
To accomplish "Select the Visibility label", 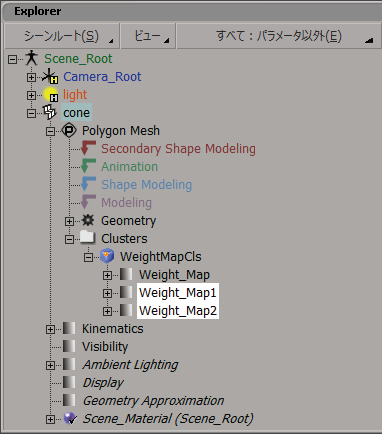I will [x=105, y=347].
